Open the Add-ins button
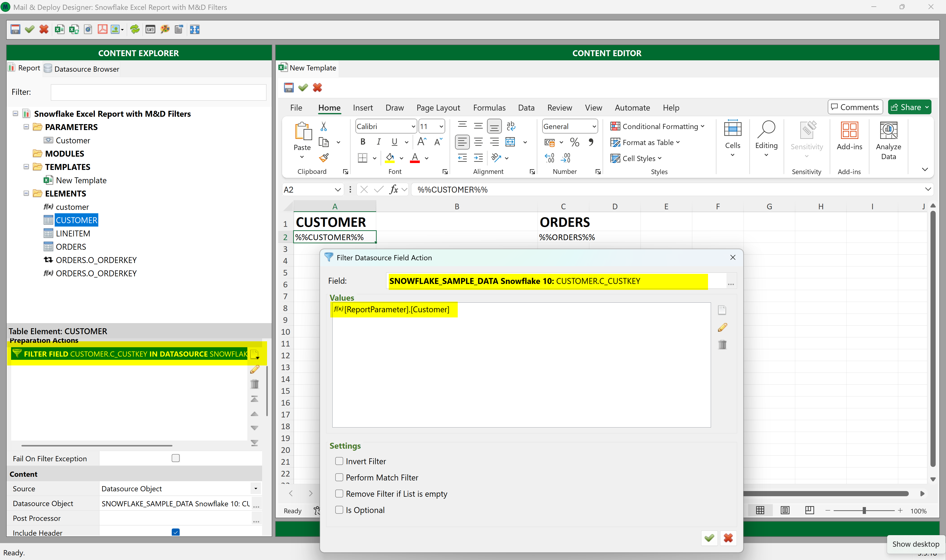The height and width of the screenshot is (560, 946). tap(849, 136)
